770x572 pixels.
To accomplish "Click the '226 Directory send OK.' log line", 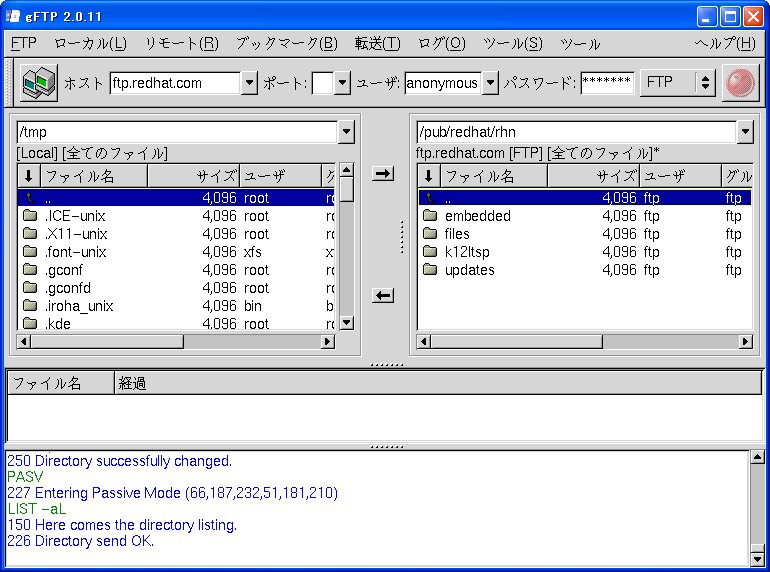I will pos(81,541).
